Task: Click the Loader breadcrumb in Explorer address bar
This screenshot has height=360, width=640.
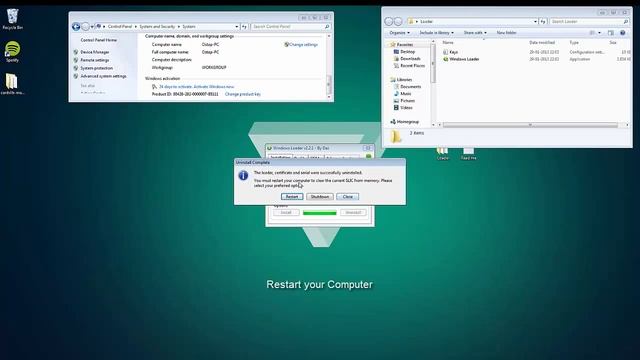Action: tap(426, 21)
